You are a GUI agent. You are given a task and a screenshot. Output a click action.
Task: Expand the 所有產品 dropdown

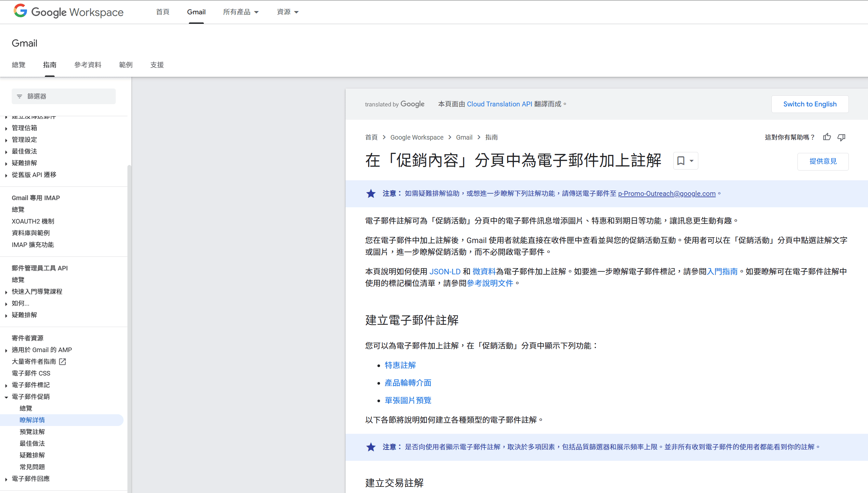click(241, 12)
